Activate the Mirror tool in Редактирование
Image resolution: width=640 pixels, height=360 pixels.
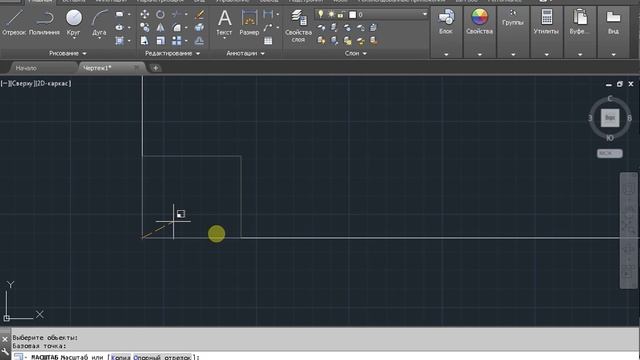160,28
